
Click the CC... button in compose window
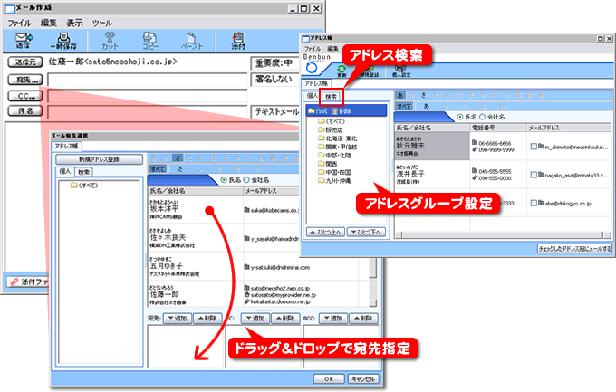[25, 96]
